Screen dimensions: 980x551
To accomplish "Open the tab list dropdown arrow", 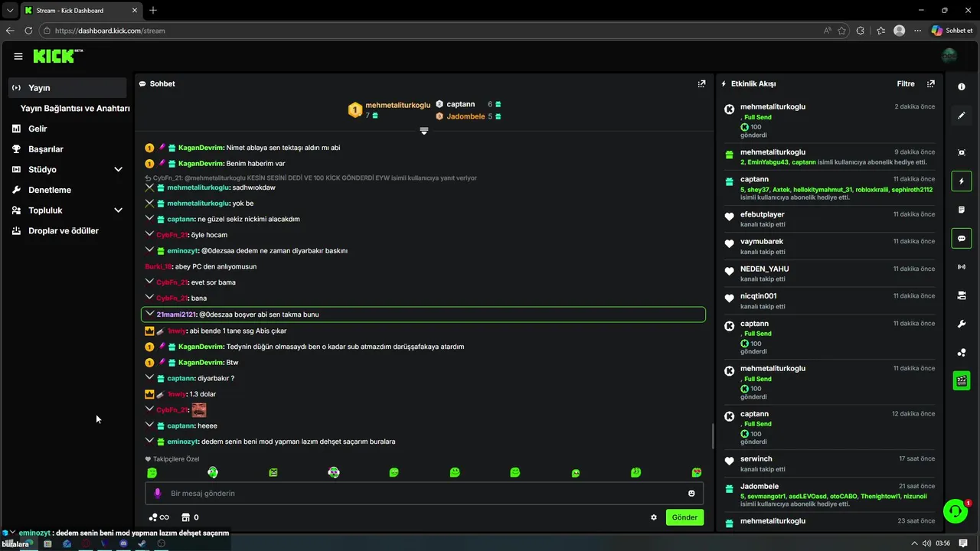I will click(9, 10).
